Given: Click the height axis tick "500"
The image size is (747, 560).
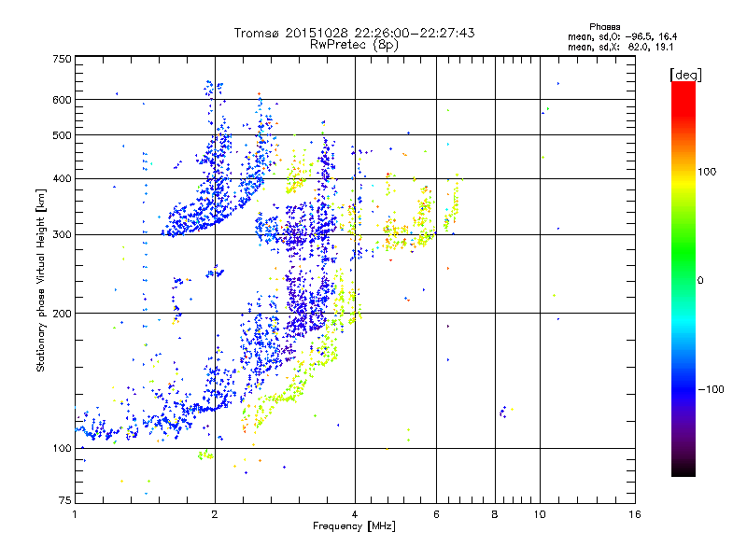Looking at the screenshot, I should pyautogui.click(x=62, y=135).
